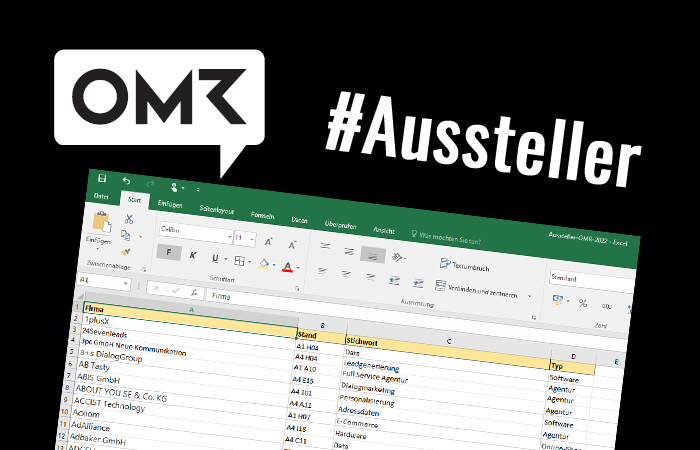The image size is (700, 450).
Task: Switch to the Formeln tab
Action: tap(262, 216)
